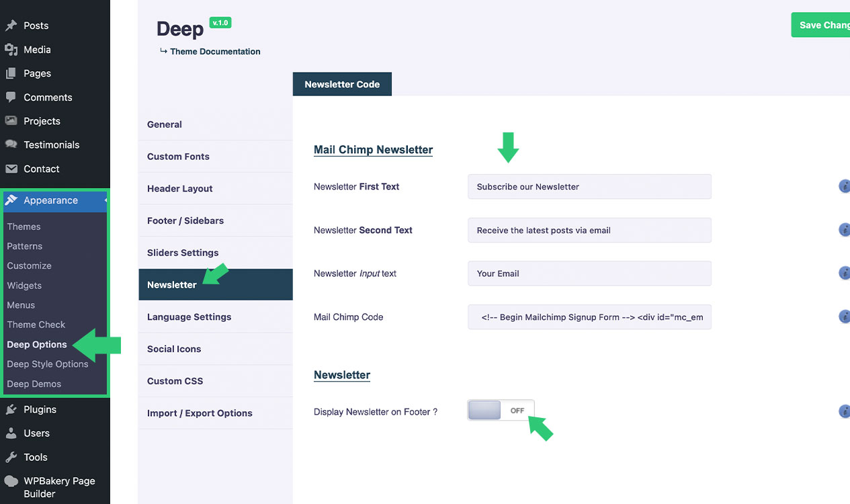Click the Comments bubble icon
The height and width of the screenshot is (504, 850).
tap(11, 97)
